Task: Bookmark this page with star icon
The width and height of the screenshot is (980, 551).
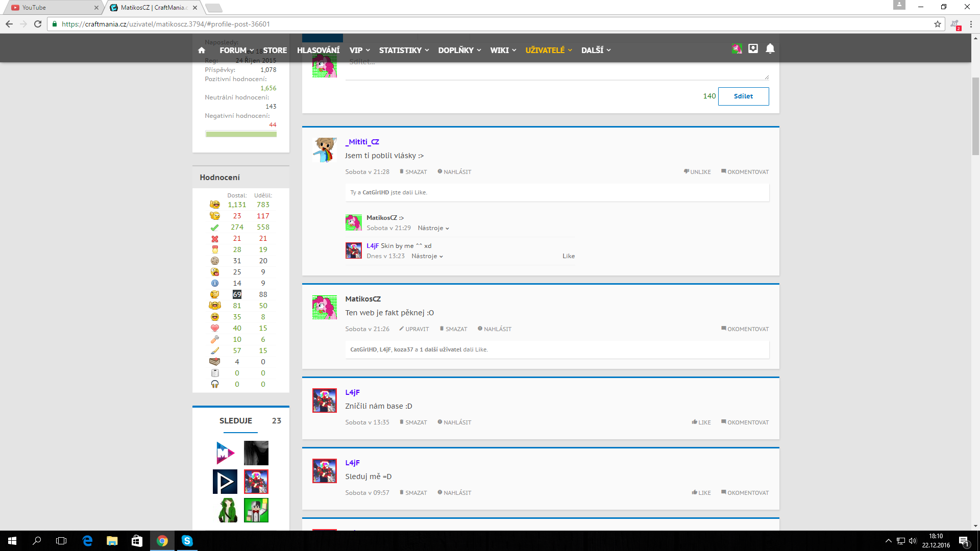Action: click(938, 24)
